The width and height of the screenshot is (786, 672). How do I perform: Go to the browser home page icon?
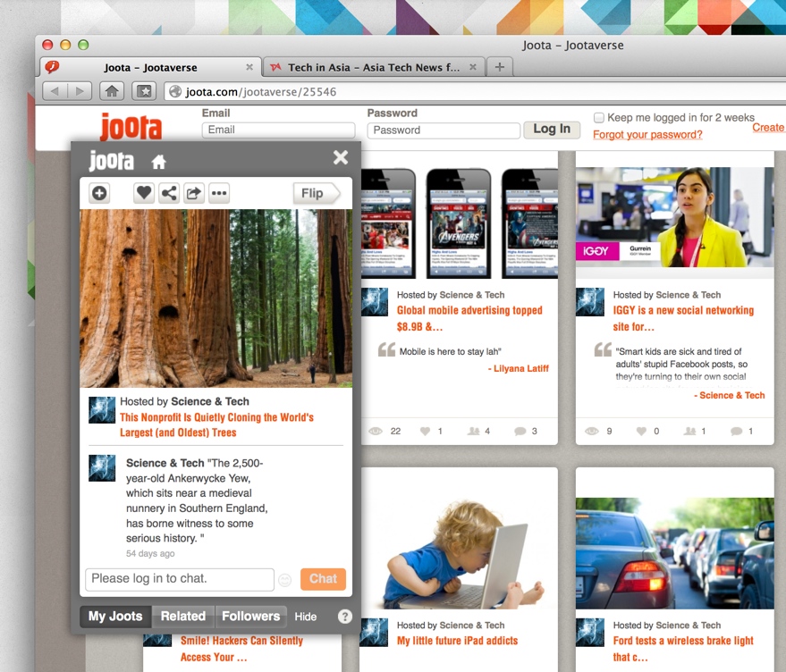[x=112, y=91]
